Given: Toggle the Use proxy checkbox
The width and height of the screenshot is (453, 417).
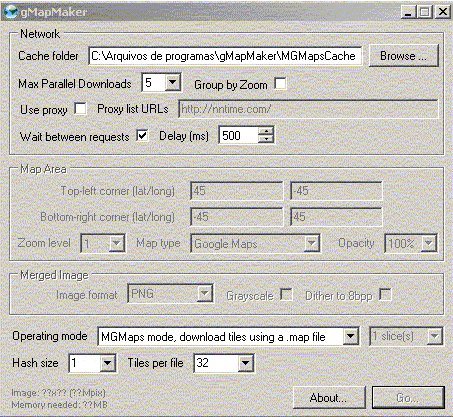Looking at the screenshot, I should (80, 108).
